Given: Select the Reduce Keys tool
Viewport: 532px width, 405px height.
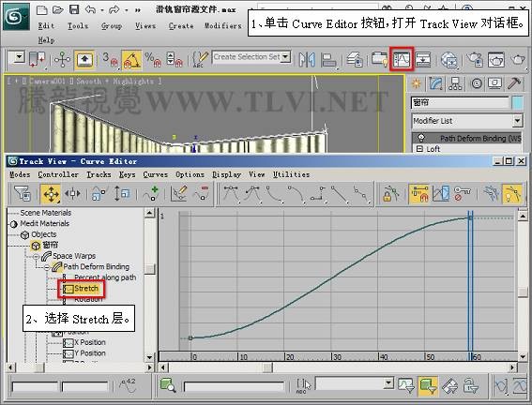Looking at the screenshot, I should (201, 193).
